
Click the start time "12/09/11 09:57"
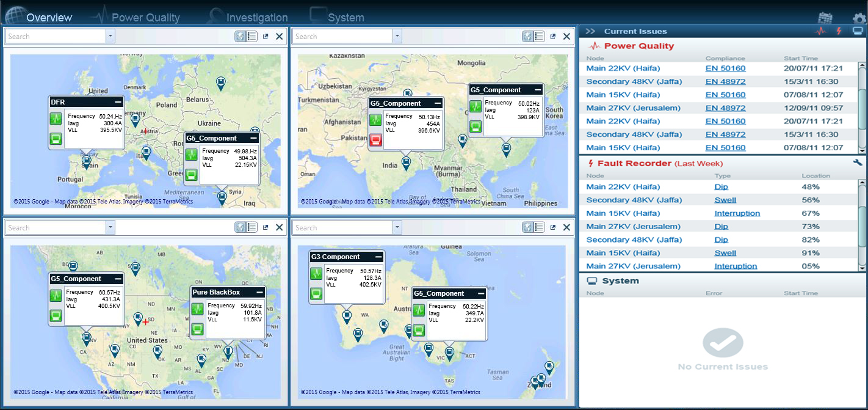click(x=813, y=108)
